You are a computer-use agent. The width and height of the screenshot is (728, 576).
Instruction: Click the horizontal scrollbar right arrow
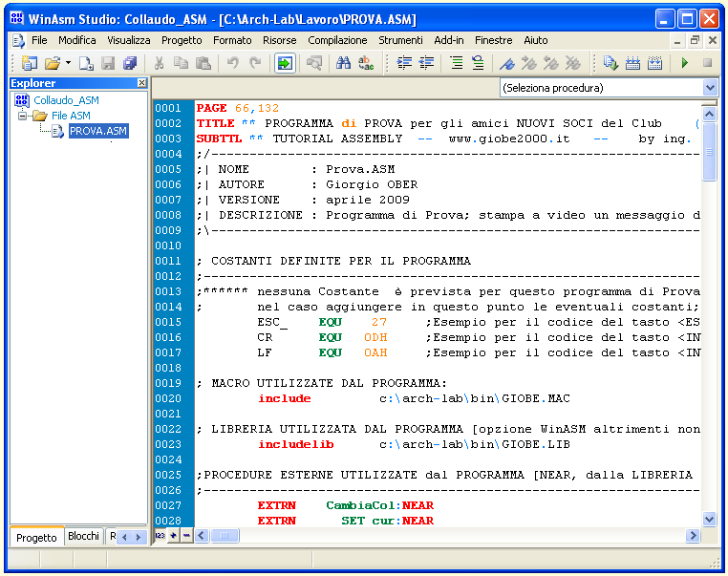(x=694, y=536)
